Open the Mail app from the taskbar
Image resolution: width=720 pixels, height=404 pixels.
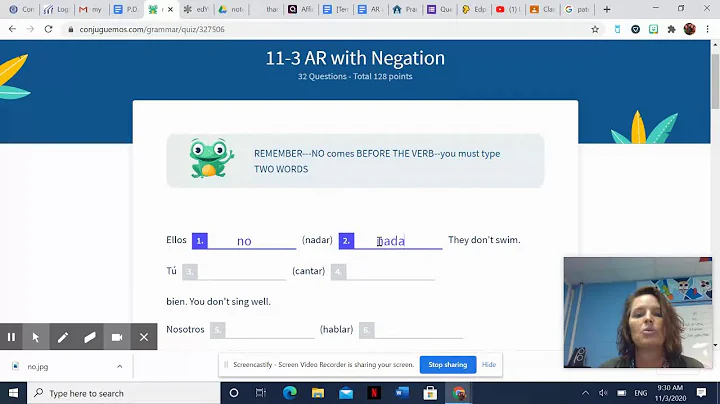346,393
